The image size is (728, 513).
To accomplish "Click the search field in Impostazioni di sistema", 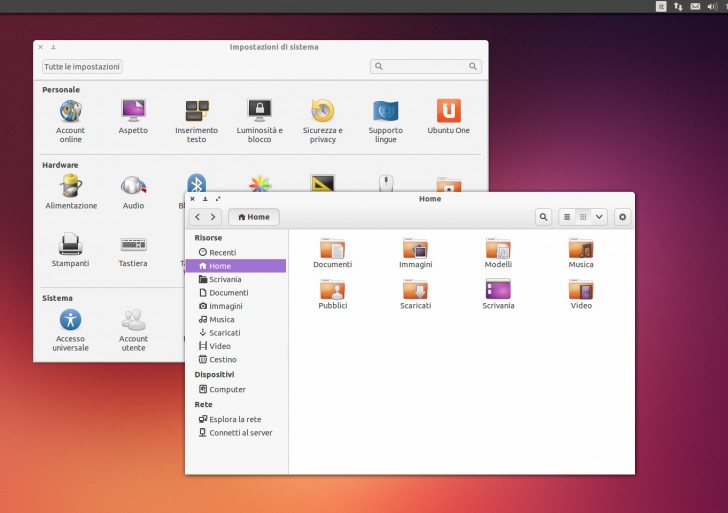I will (425, 67).
